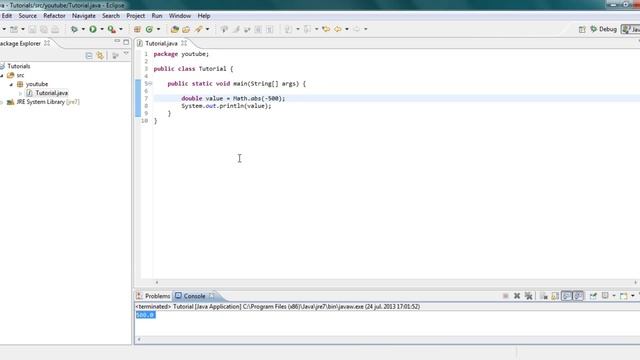Collapse the youtube package node
The height and width of the screenshot is (360, 640).
pos(11,84)
